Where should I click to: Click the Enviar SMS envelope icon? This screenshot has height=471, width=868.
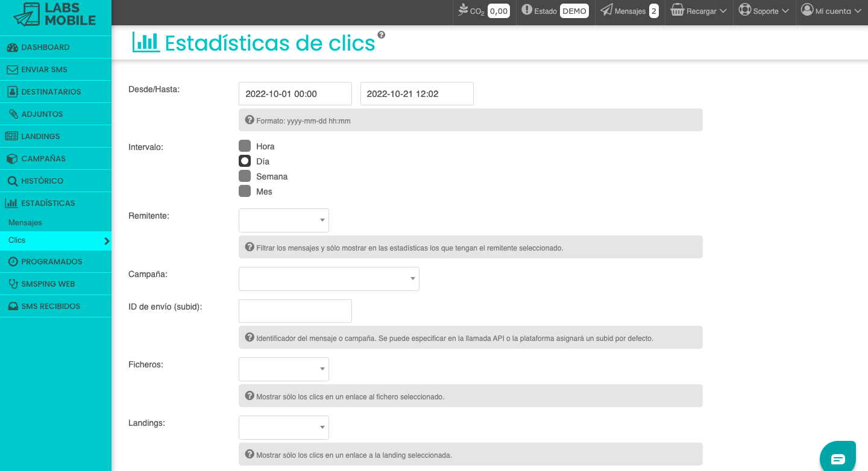coord(12,69)
